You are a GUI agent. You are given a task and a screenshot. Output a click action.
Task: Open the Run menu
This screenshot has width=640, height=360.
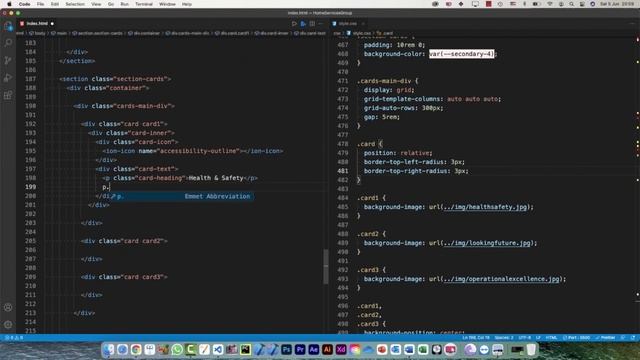coord(124,4)
